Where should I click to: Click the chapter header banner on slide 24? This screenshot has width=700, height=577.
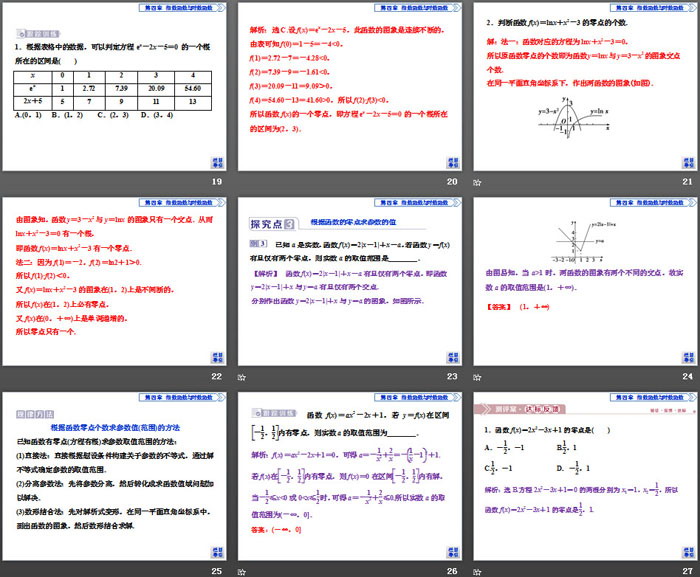pyautogui.click(x=653, y=202)
